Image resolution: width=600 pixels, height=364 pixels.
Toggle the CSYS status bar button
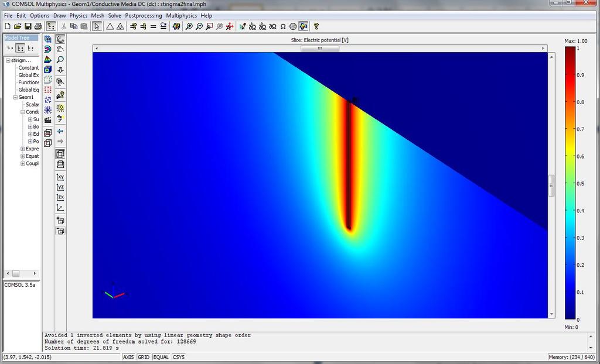click(179, 357)
